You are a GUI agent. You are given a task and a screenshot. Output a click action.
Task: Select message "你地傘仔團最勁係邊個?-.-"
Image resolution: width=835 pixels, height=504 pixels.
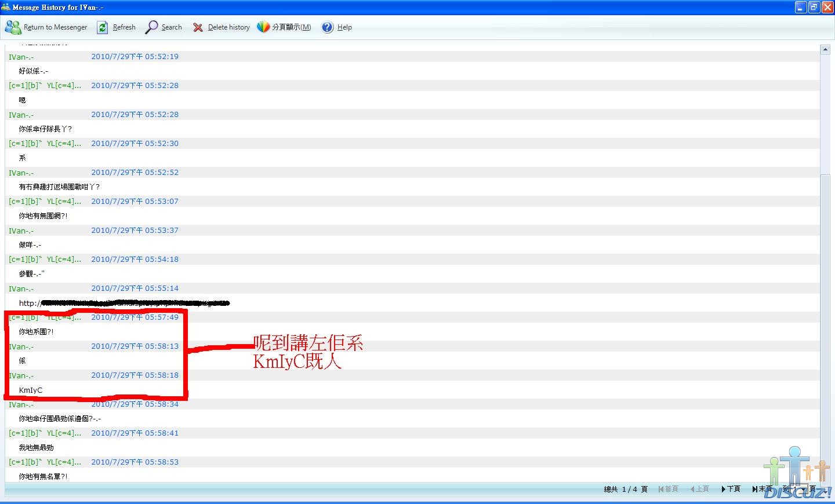[60, 419]
